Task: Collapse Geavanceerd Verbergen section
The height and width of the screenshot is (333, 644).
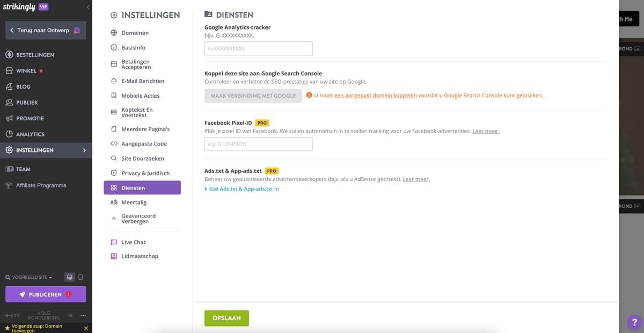Action: coord(113,218)
